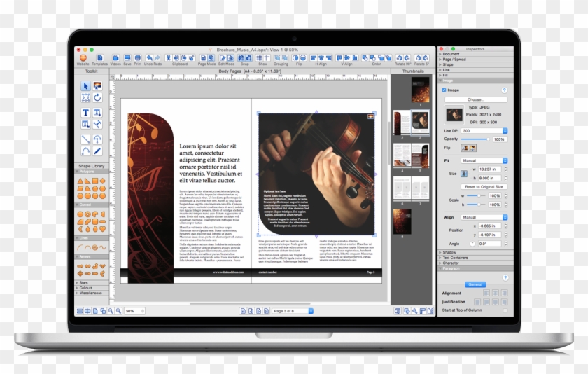
Task: Click Reset to Original Size button
Action: pyautogui.click(x=484, y=187)
